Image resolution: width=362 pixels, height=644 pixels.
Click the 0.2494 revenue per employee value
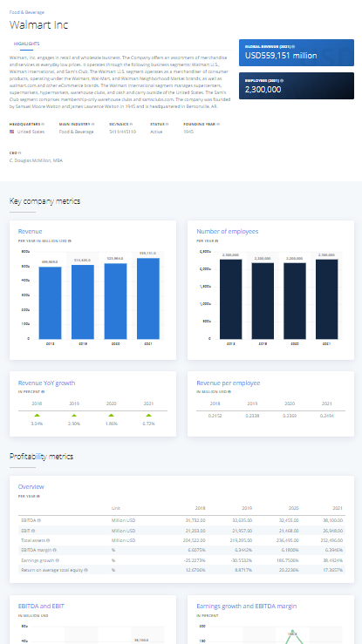326,416
